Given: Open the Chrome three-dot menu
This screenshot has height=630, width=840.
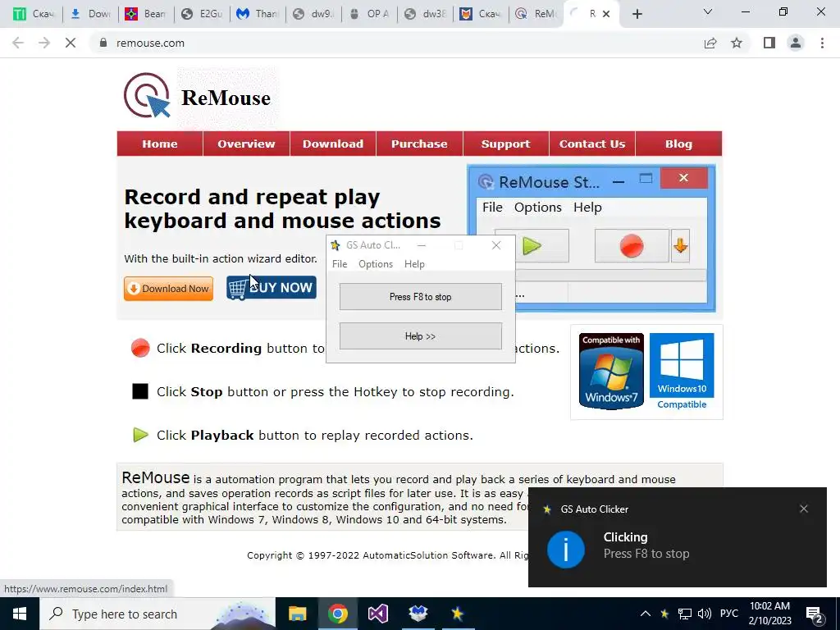Looking at the screenshot, I should click(x=822, y=43).
